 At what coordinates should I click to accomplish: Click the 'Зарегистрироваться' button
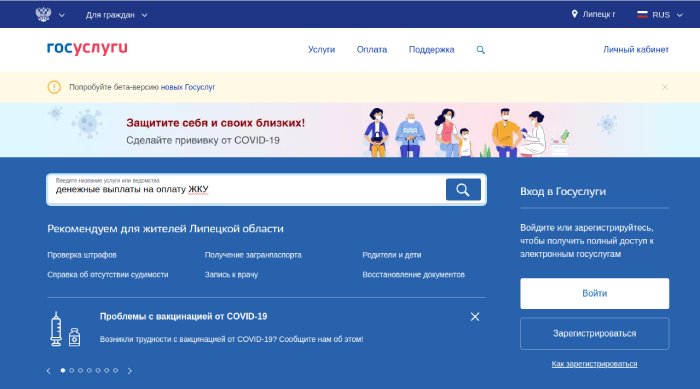pyautogui.click(x=595, y=334)
